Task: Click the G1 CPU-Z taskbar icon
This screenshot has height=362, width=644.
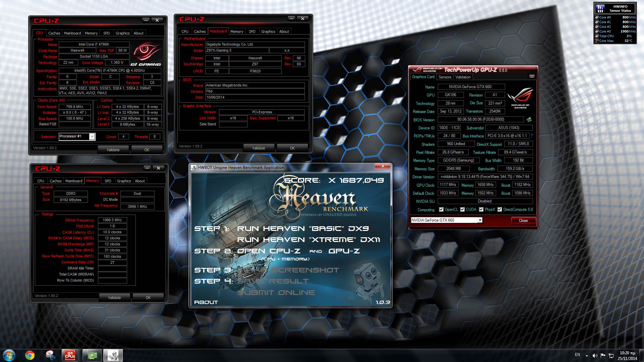Action: [x=70, y=355]
